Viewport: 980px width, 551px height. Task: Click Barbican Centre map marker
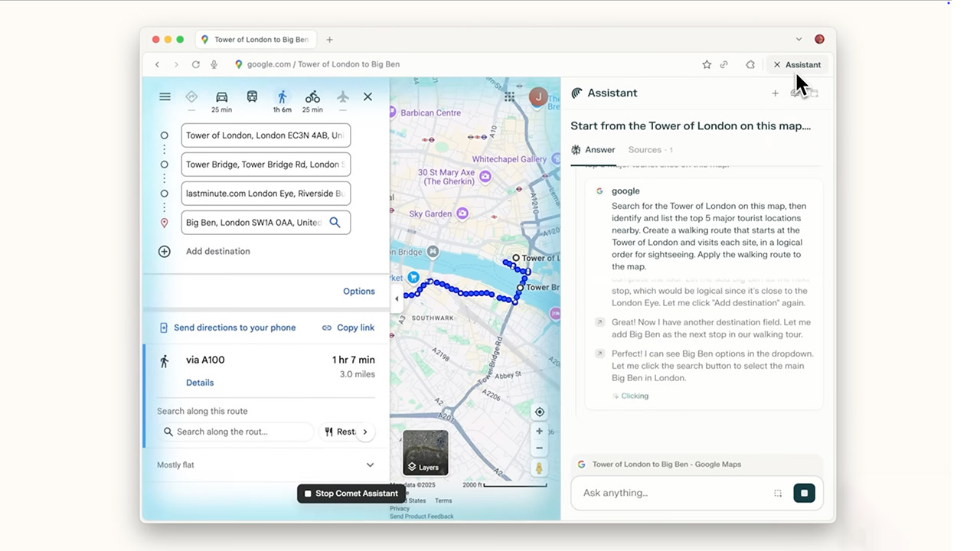point(392,112)
